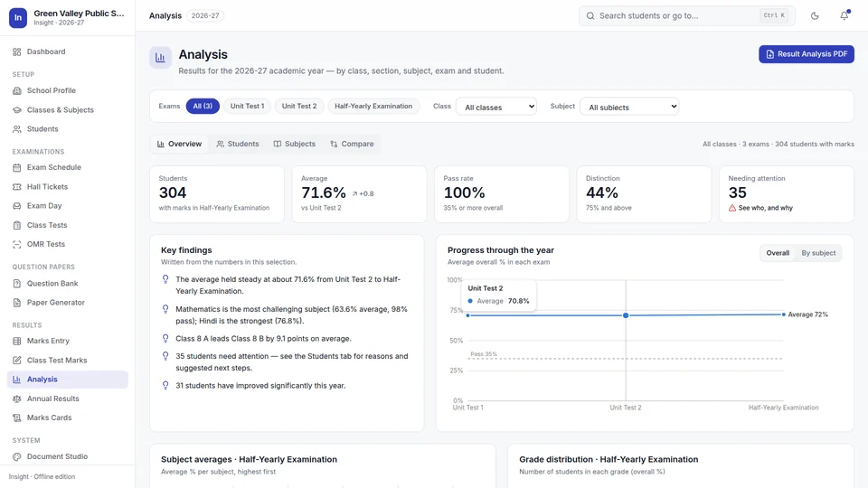Open Hall Tickets from the sidebar
Image resolution: width=868 pixels, height=488 pixels.
pos(68,187)
